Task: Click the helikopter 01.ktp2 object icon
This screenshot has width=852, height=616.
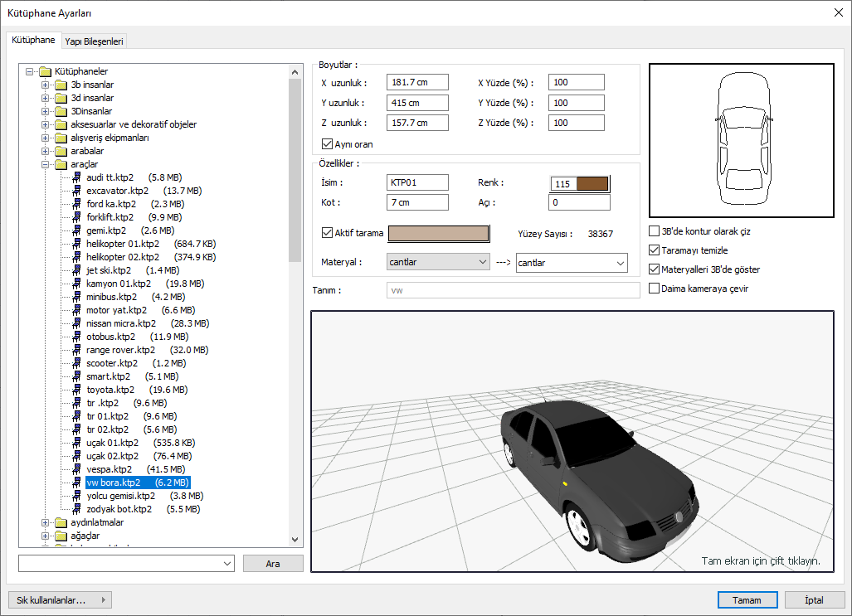Action: pos(78,244)
